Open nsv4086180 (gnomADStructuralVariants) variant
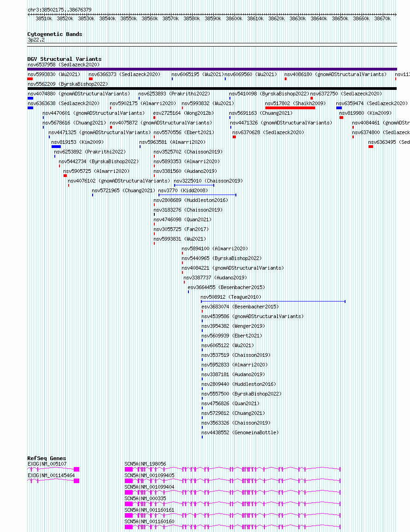The height and width of the screenshot is (532, 410). point(335,74)
